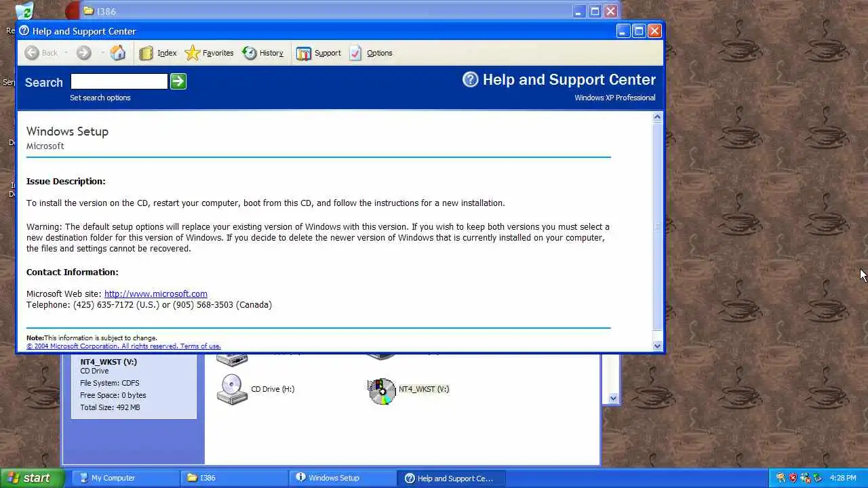The image size is (868, 488).
Task: Click the File System: CDFS detail text
Action: coord(110,383)
